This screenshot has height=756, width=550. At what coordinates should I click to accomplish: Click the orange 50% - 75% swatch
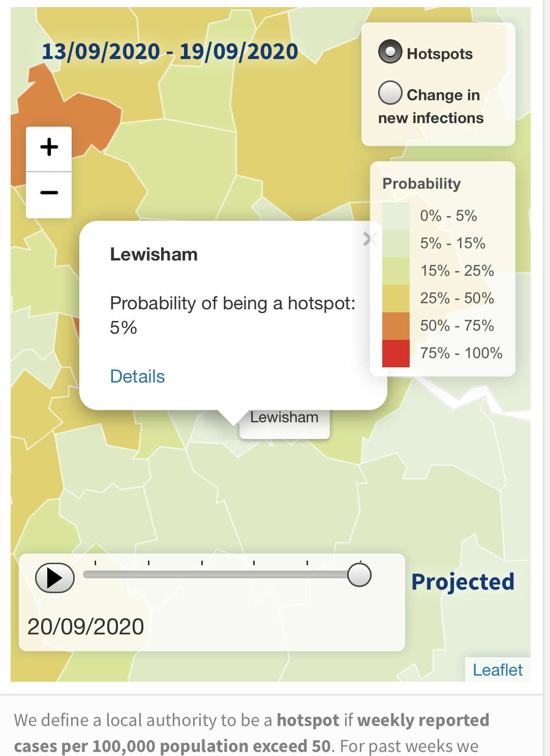tap(395, 326)
